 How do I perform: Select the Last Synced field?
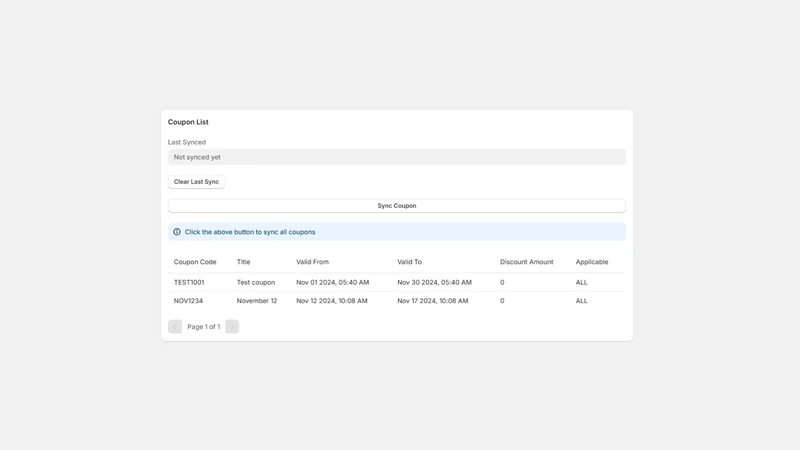coord(397,157)
